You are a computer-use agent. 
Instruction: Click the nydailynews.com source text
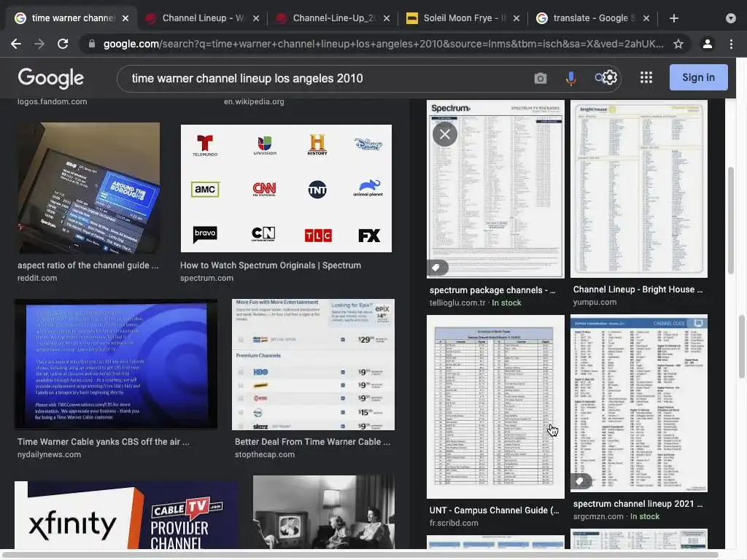point(49,454)
